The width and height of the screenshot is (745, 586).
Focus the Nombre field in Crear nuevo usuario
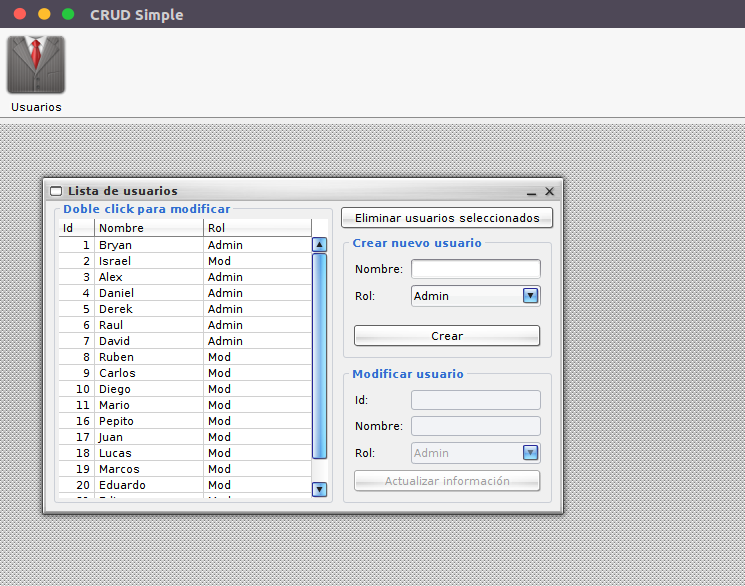tap(476, 269)
